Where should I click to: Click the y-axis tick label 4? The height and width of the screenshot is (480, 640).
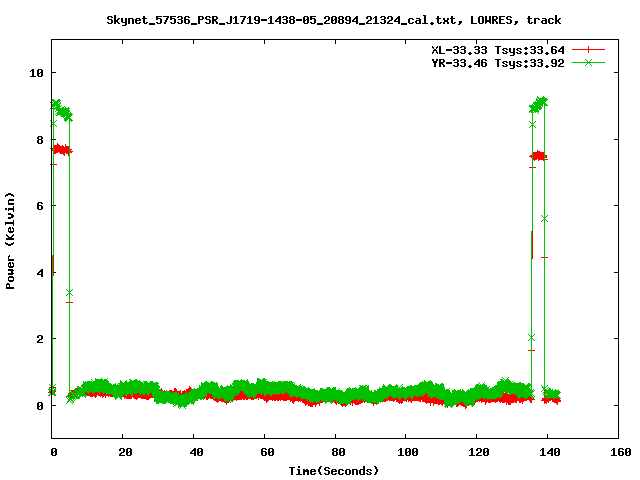tap(40, 273)
